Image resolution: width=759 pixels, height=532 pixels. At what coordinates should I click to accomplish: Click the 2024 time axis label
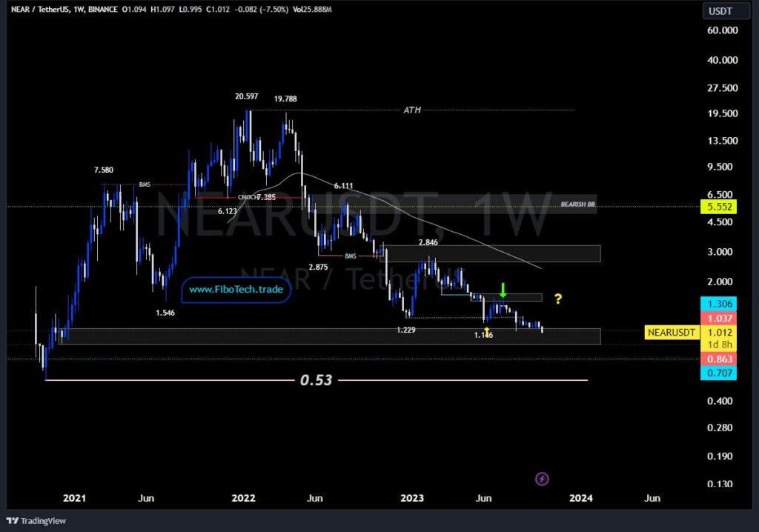click(580, 498)
